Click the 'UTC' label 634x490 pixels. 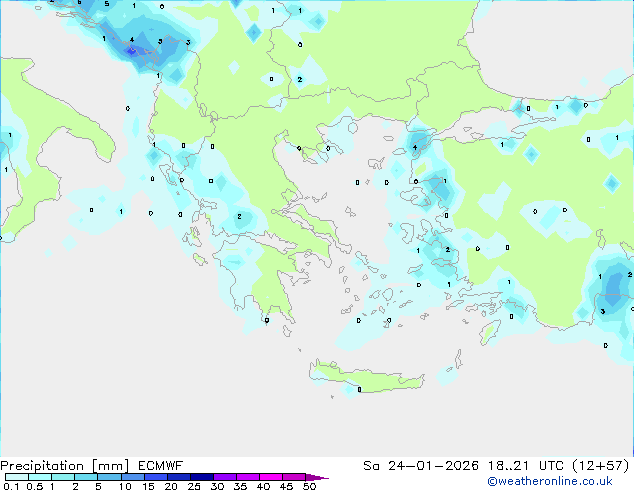(x=552, y=466)
